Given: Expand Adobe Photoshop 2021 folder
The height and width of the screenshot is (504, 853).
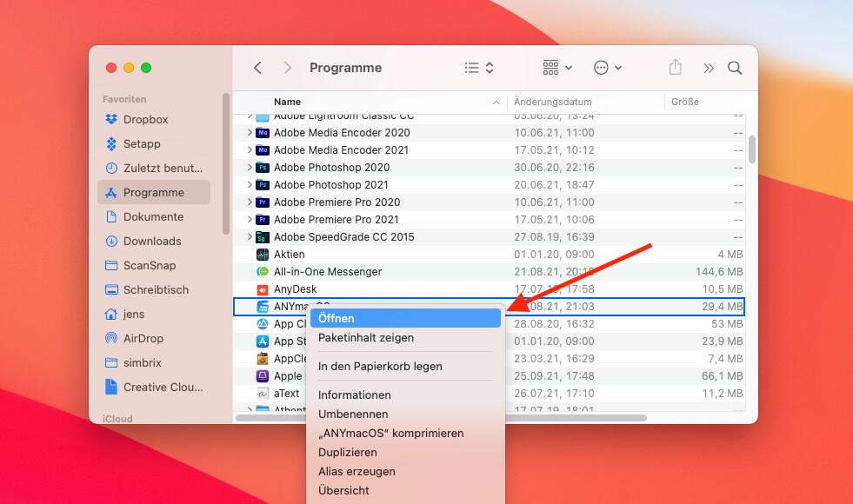Looking at the screenshot, I should [250, 185].
